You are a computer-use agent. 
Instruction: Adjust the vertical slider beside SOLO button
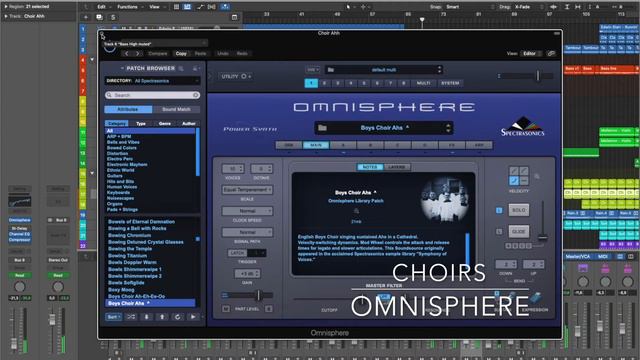click(542, 220)
